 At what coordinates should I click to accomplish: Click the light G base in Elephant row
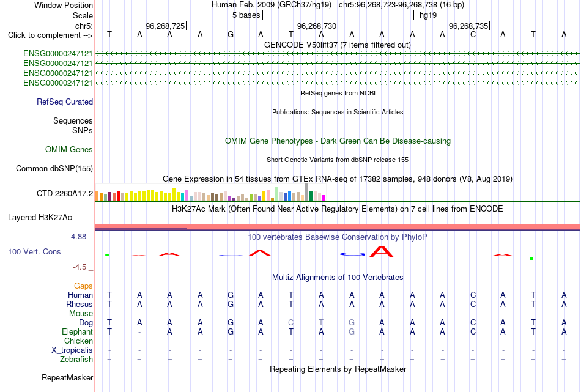(x=352, y=331)
